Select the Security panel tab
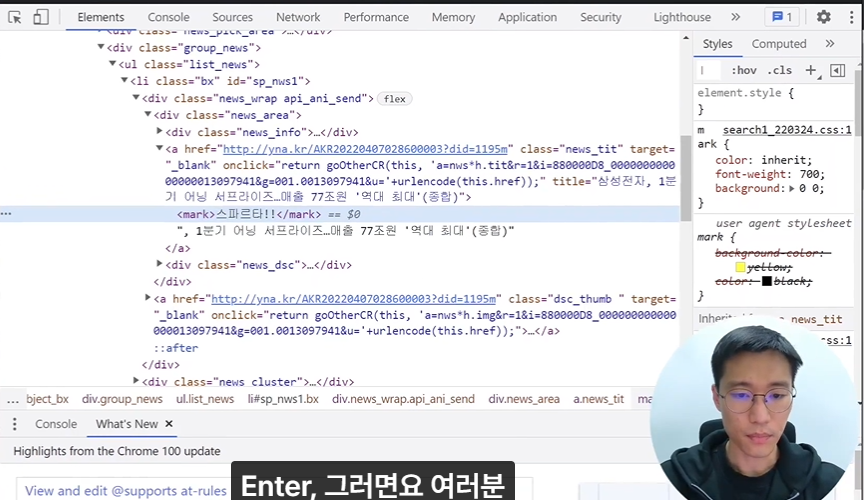The height and width of the screenshot is (500, 864). click(x=601, y=17)
